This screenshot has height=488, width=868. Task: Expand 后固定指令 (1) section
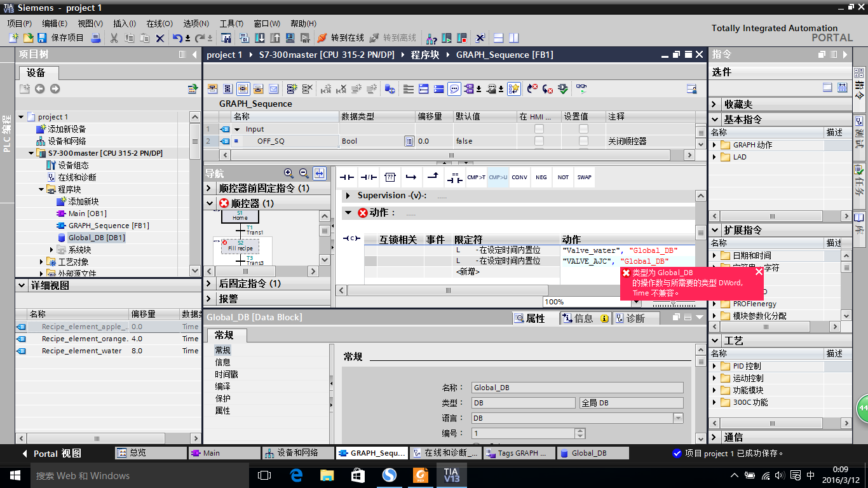tap(210, 283)
